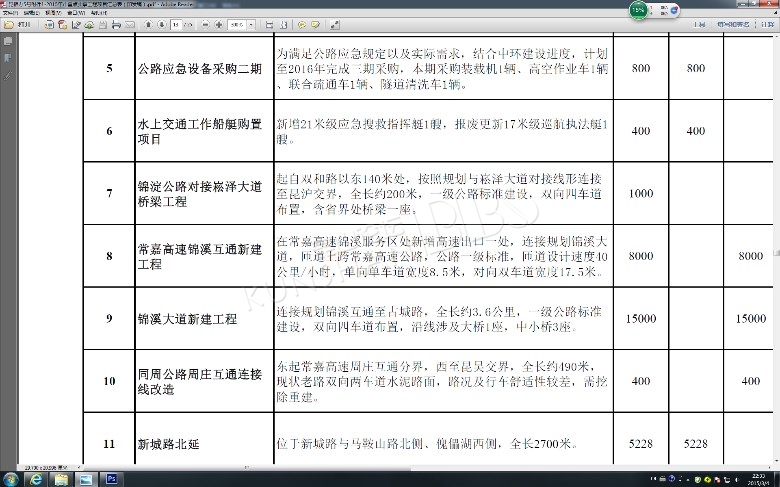Click the description starting 新增21米级应急搜救指挥艇

pos(442,131)
